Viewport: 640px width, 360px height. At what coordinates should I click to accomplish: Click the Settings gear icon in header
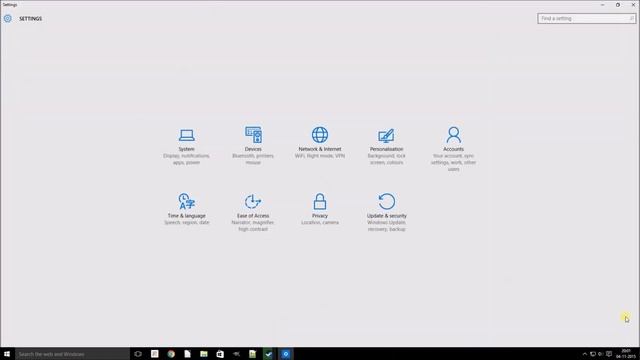(x=7, y=18)
